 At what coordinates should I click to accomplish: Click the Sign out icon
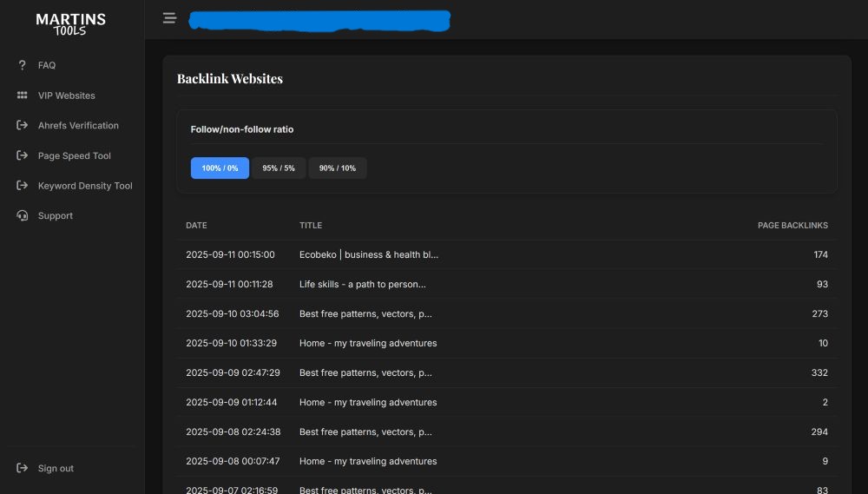(23, 468)
